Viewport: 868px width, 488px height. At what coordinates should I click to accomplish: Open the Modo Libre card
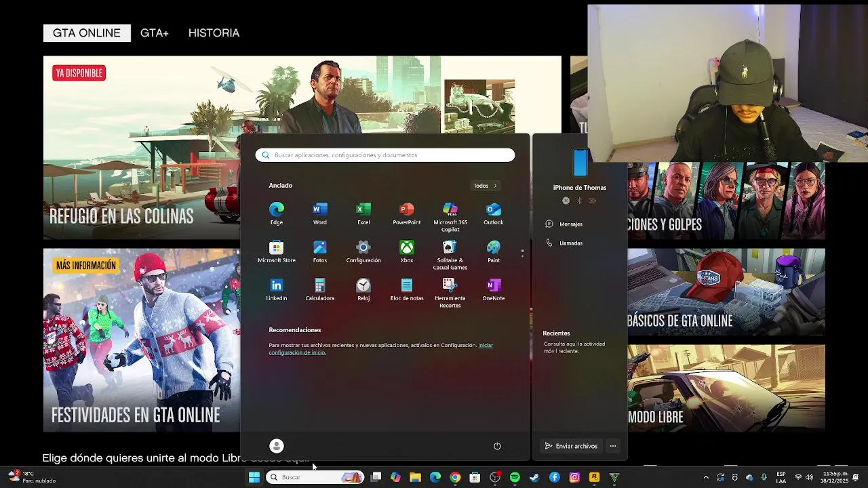(726, 387)
